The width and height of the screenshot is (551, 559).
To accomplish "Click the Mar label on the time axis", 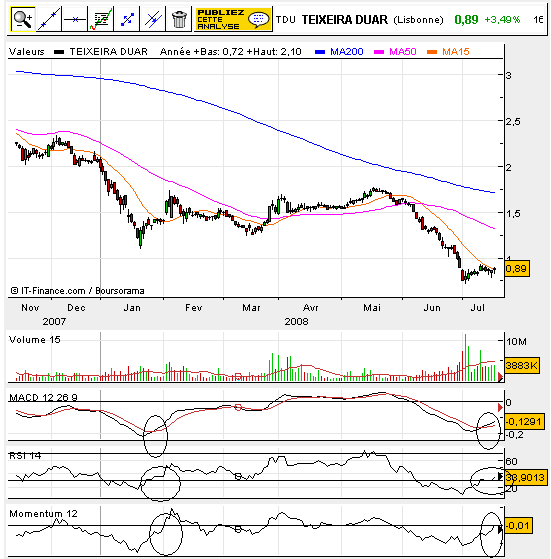I will click(x=251, y=308).
